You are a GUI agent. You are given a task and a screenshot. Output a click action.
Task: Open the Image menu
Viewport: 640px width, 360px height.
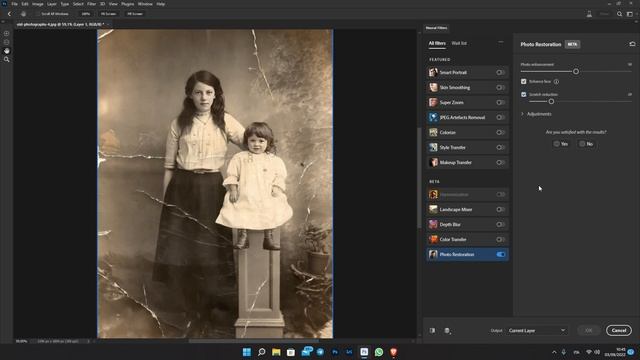tap(38, 4)
